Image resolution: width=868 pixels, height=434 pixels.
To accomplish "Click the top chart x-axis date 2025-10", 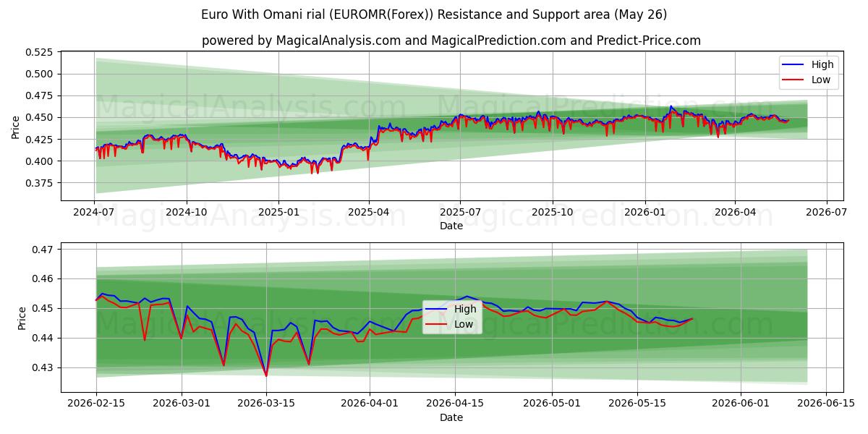I will [553, 213].
